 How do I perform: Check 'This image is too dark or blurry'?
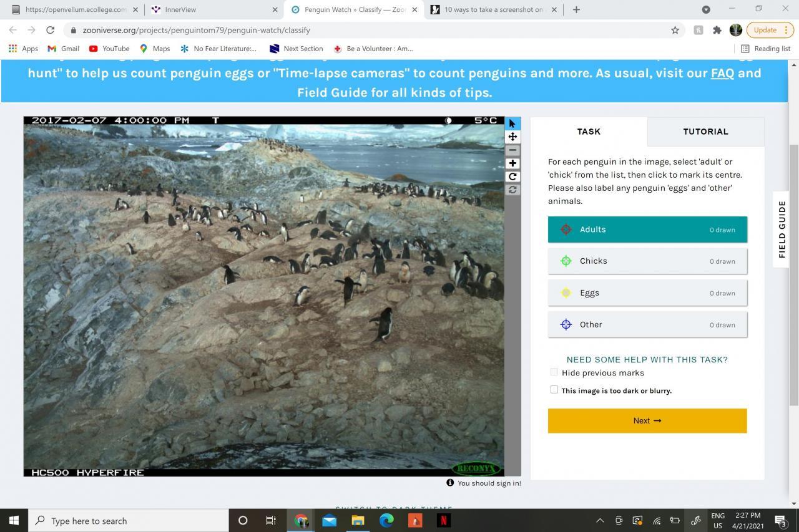[x=554, y=390]
